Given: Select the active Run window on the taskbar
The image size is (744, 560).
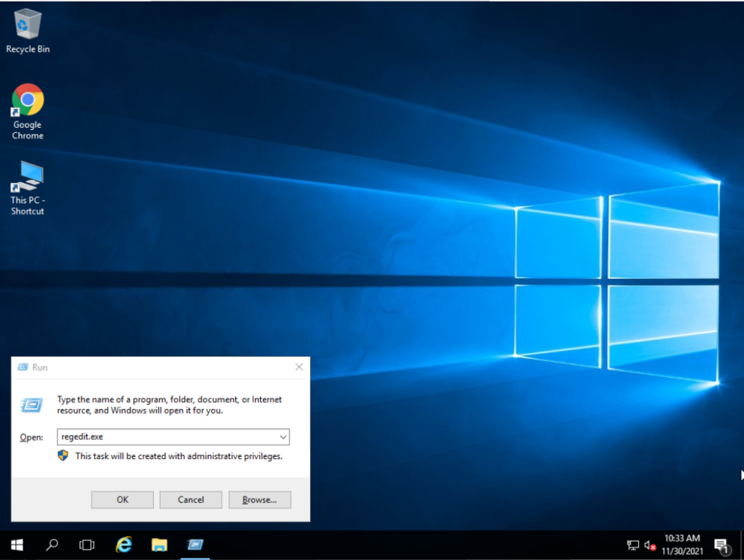Looking at the screenshot, I should [195, 545].
